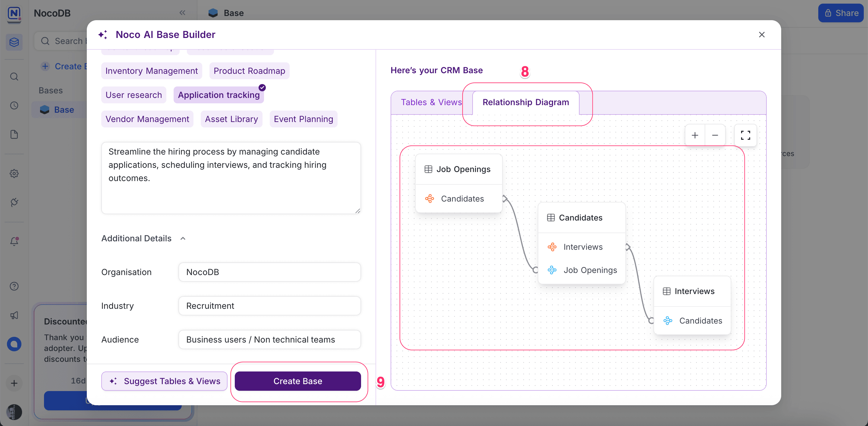Select the Candidates table node in diagram
Image resolution: width=868 pixels, height=426 pixels.
pyautogui.click(x=580, y=218)
